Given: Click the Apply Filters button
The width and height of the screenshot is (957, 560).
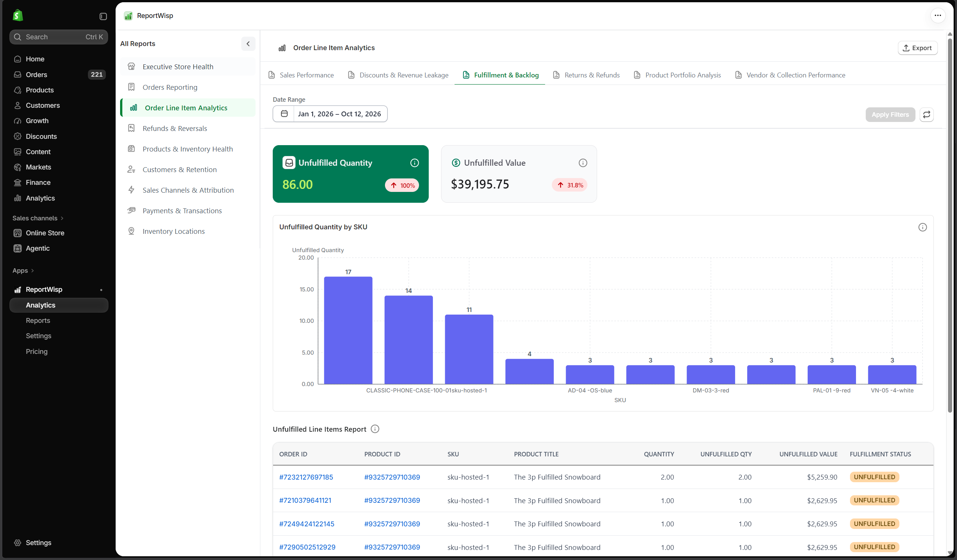Looking at the screenshot, I should (x=890, y=114).
